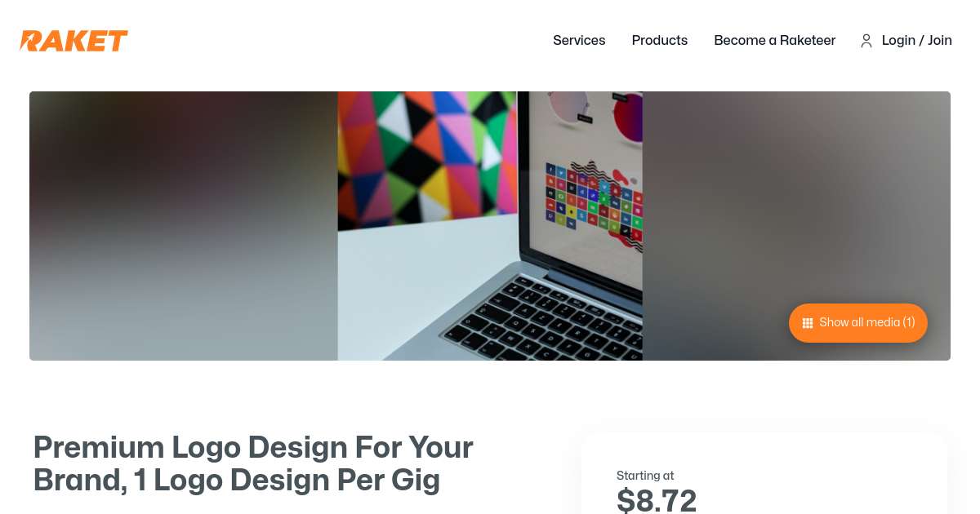Click the blurred right side of the banner
This screenshot has width=980, height=514.
pyautogui.click(x=796, y=204)
